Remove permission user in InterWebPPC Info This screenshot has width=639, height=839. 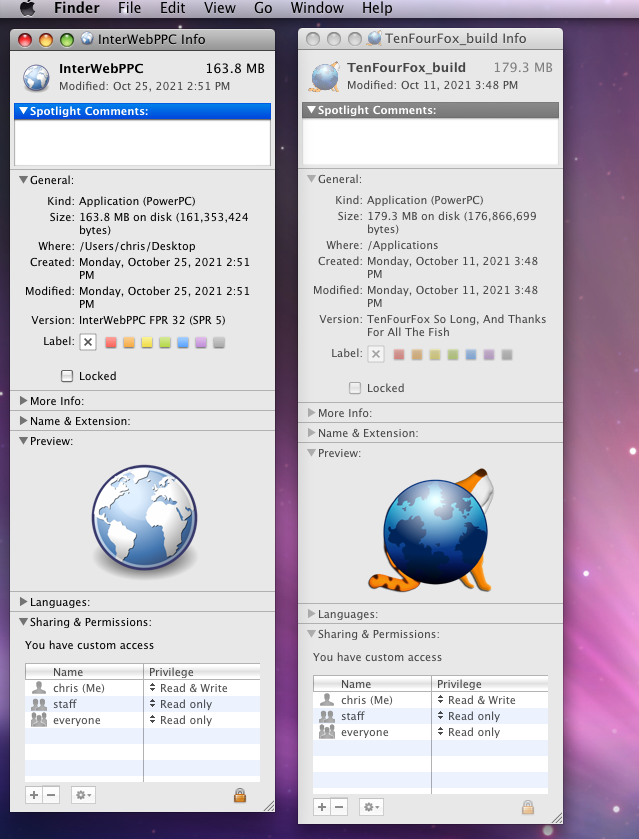point(51,795)
